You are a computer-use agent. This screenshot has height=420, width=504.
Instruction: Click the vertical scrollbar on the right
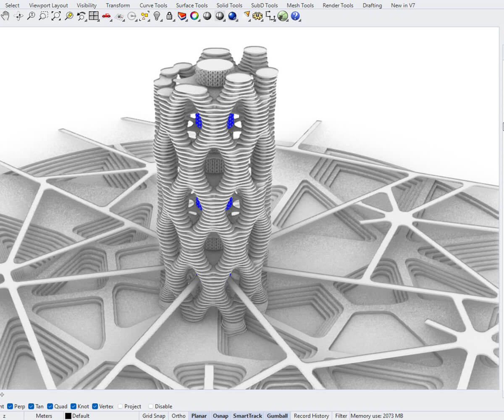tap(501, 126)
